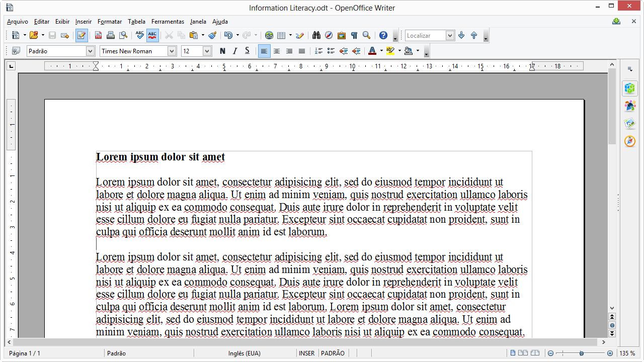
Task: Expand Table insert dropdown arrow
Action: [x=290, y=35]
